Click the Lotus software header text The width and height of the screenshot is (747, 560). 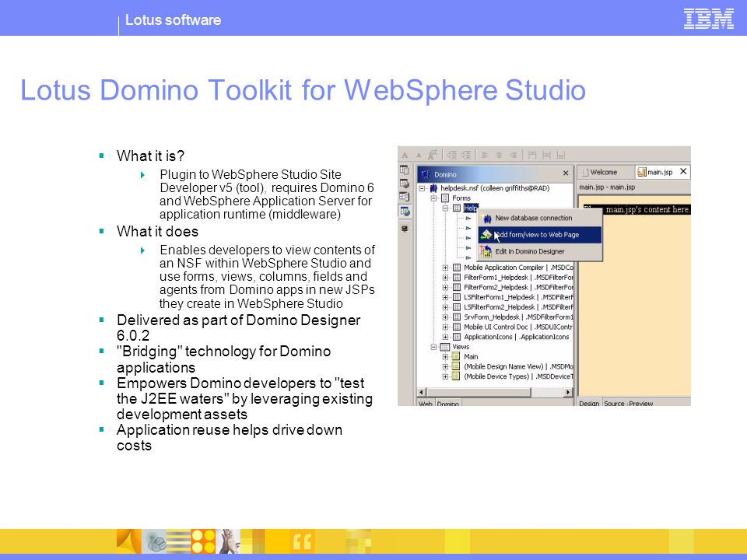173,20
